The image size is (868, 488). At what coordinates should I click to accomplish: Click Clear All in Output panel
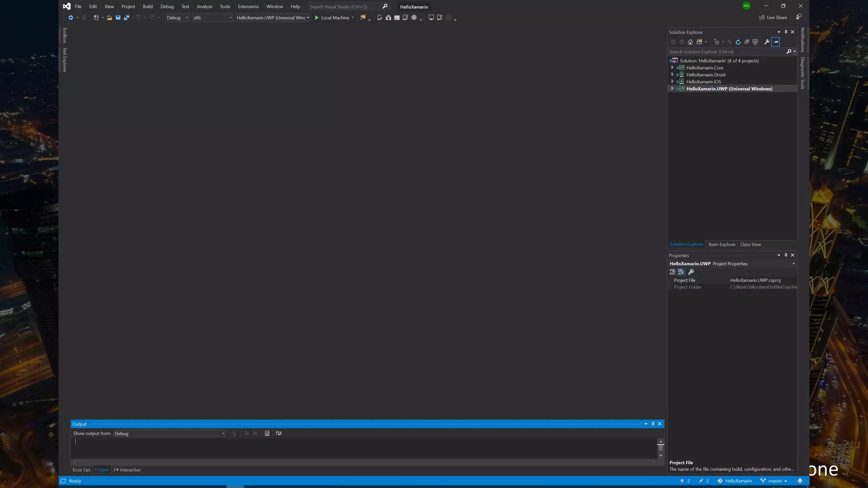(267, 433)
